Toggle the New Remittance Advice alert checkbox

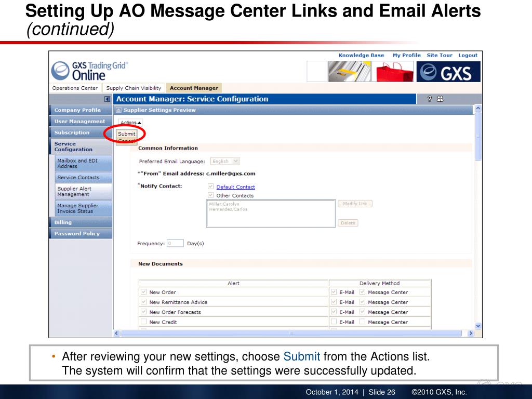tap(143, 302)
